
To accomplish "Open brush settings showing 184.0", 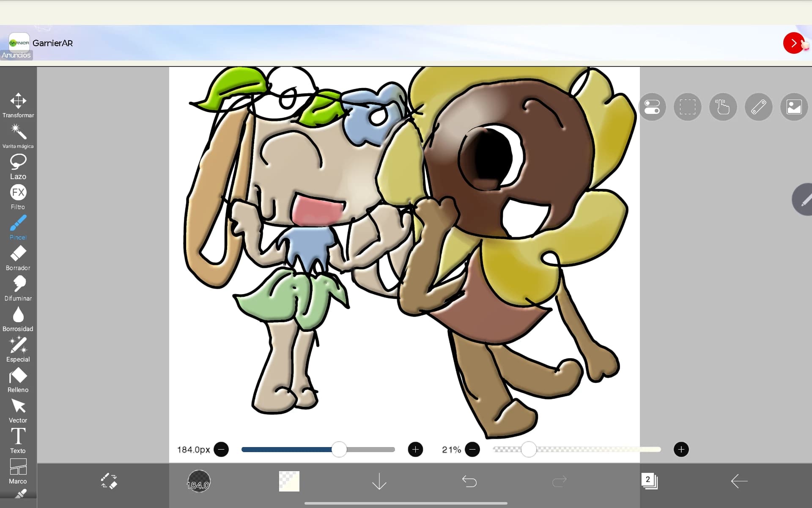I will pos(199,481).
